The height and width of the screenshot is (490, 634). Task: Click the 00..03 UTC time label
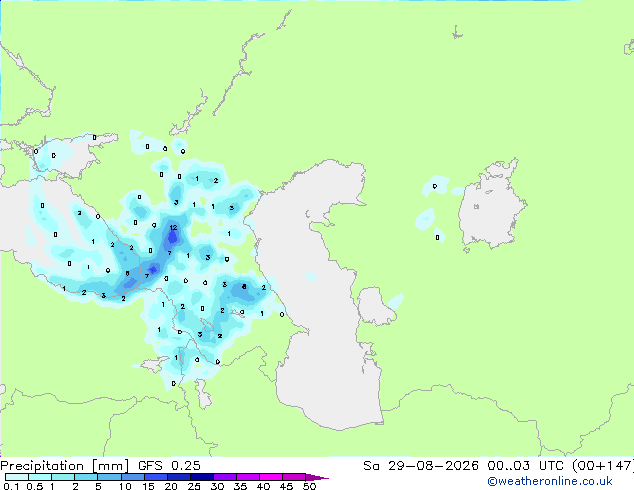tap(525, 466)
